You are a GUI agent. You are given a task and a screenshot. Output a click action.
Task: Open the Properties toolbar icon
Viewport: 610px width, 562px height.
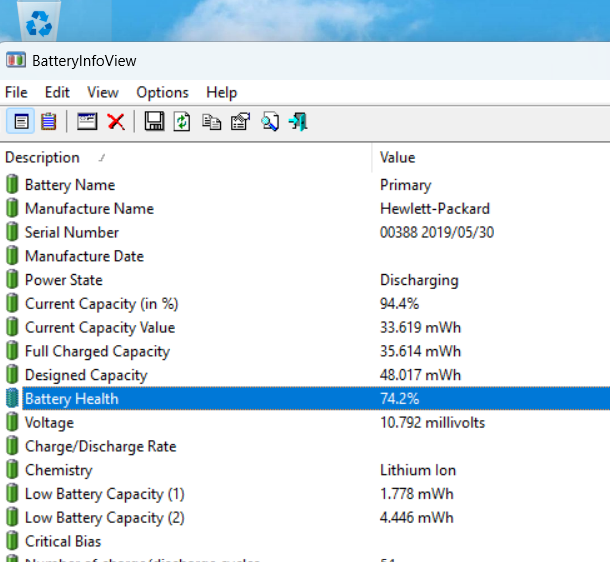tap(240, 121)
